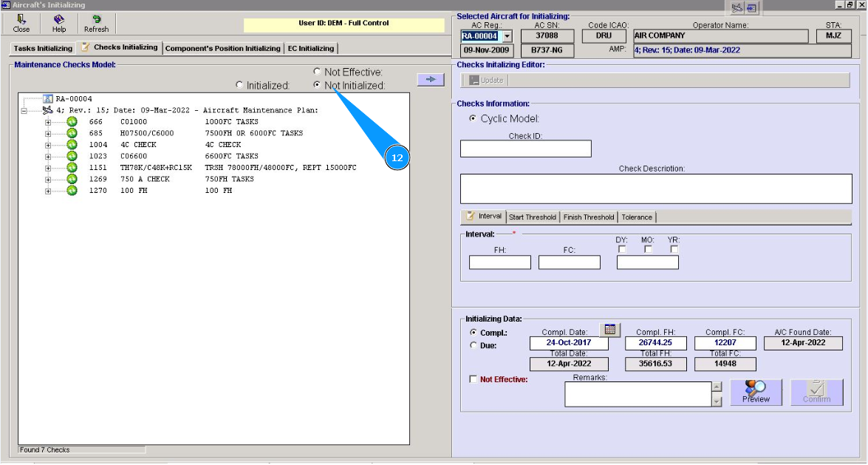
Task: Expand the C01000 1000FC TASKS node
Action: (x=49, y=122)
